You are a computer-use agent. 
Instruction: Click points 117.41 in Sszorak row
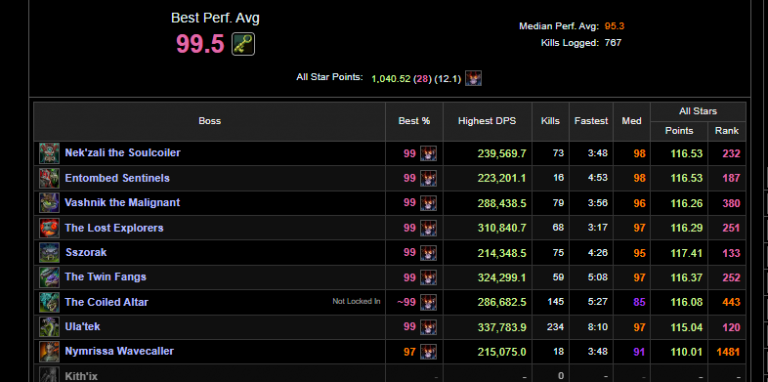click(687, 253)
